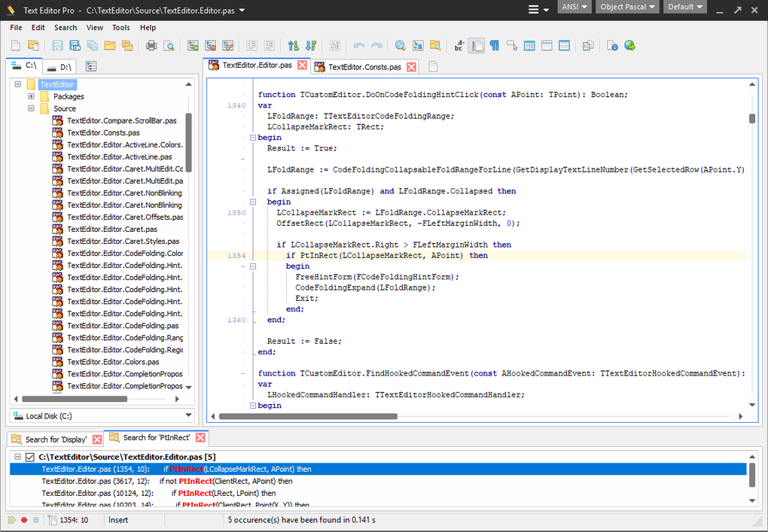Screen dimensions: 768x532
Task: Toggle the output panel visibility button
Action: [x=564, y=45]
